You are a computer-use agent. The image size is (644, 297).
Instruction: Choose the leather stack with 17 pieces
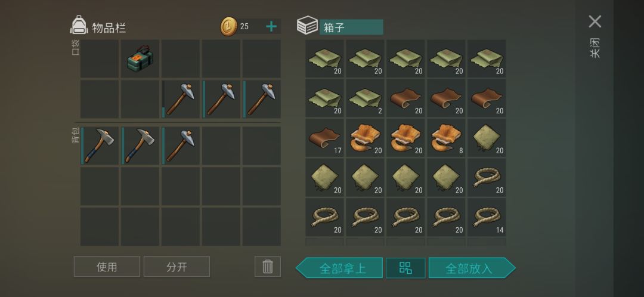click(x=325, y=138)
